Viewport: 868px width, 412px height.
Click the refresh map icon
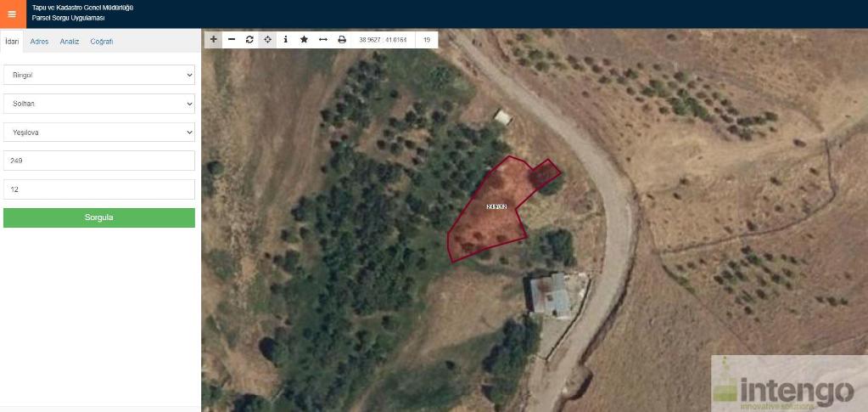pos(249,39)
